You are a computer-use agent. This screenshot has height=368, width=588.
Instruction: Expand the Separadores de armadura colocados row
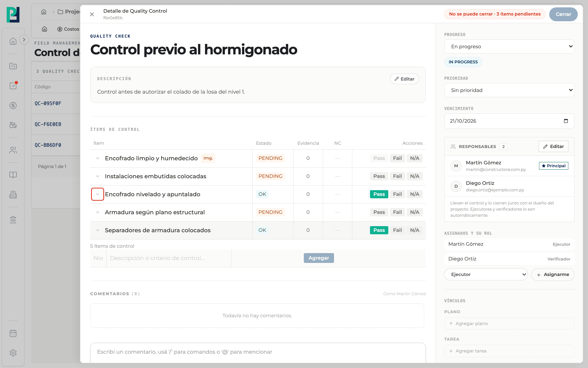coord(97,230)
